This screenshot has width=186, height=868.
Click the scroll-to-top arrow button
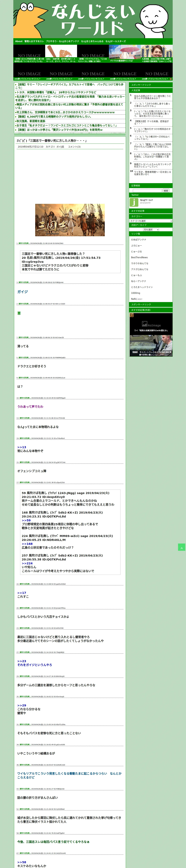pos(182,547)
